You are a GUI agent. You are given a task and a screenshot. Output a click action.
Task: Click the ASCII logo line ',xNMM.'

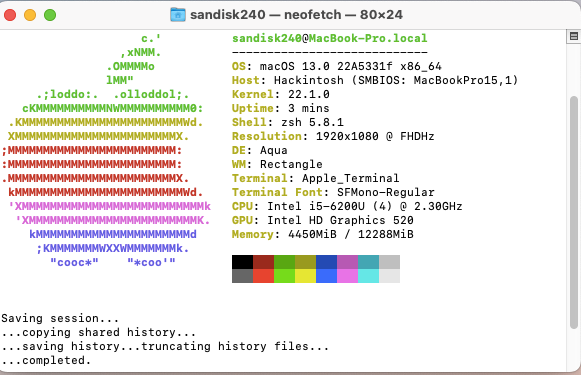[140, 52]
